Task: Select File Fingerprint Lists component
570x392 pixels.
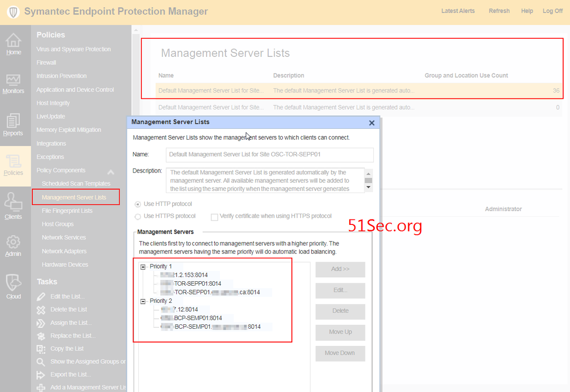Action: [67, 211]
